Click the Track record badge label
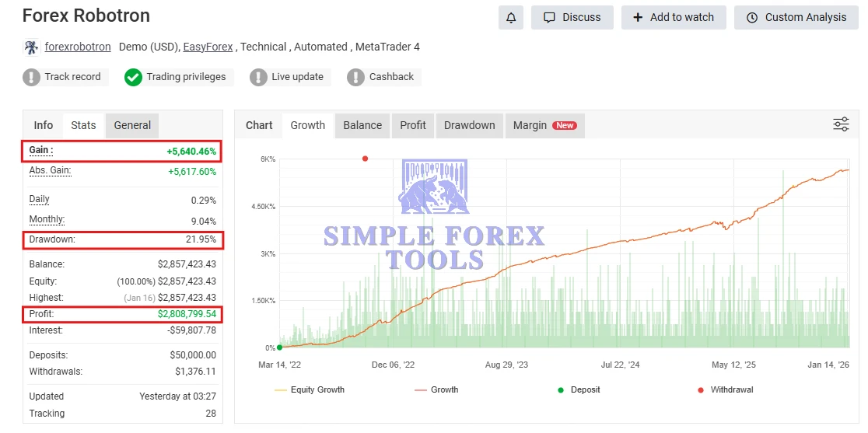This screenshot has height=433, width=868. point(72,77)
